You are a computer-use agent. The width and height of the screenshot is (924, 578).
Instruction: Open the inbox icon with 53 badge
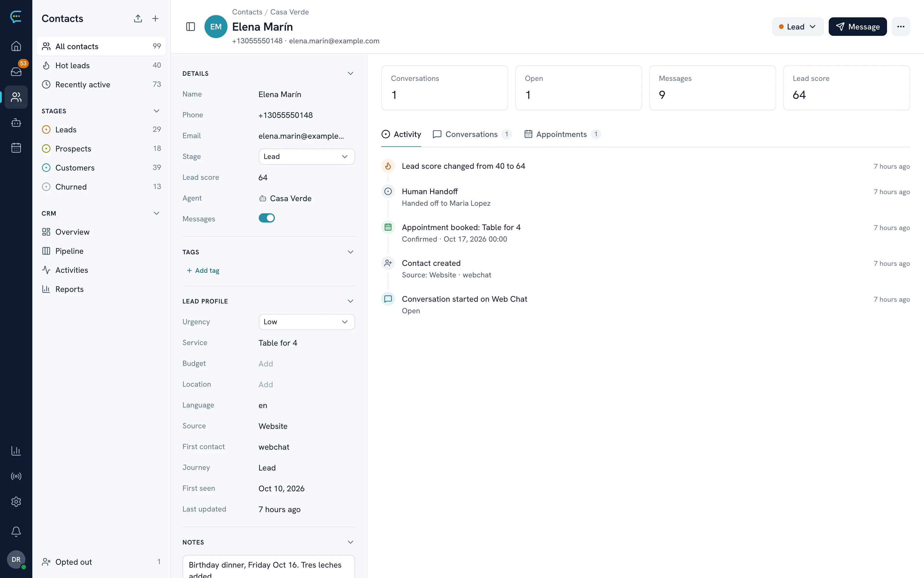point(16,71)
